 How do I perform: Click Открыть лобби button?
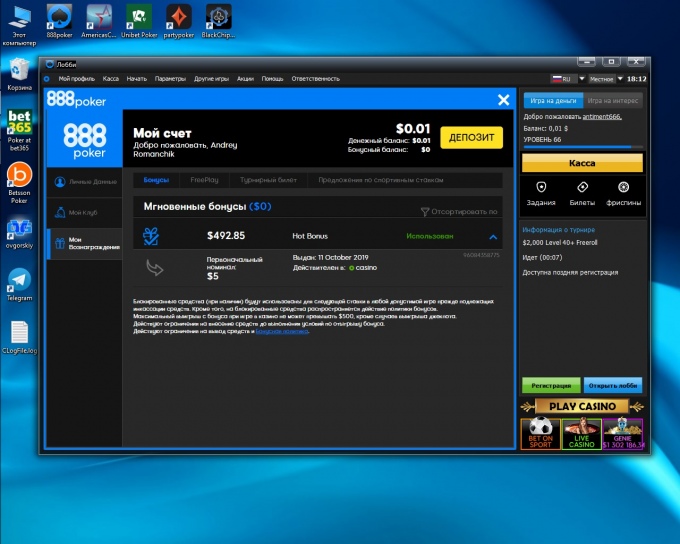(613, 385)
